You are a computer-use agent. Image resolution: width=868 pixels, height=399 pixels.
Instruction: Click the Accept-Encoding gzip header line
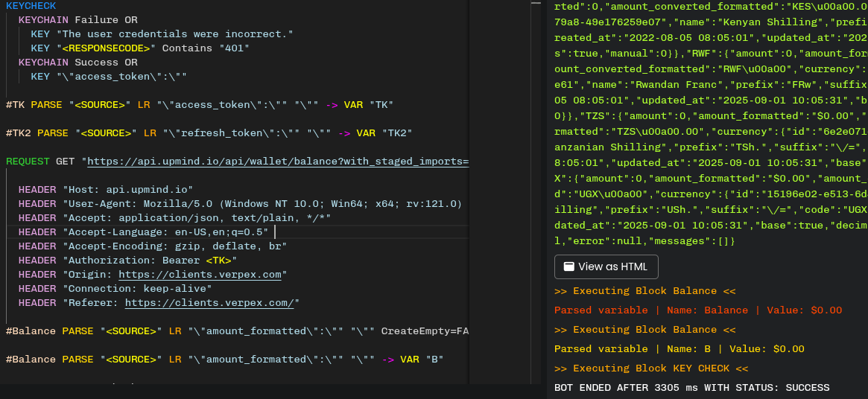[152, 246]
